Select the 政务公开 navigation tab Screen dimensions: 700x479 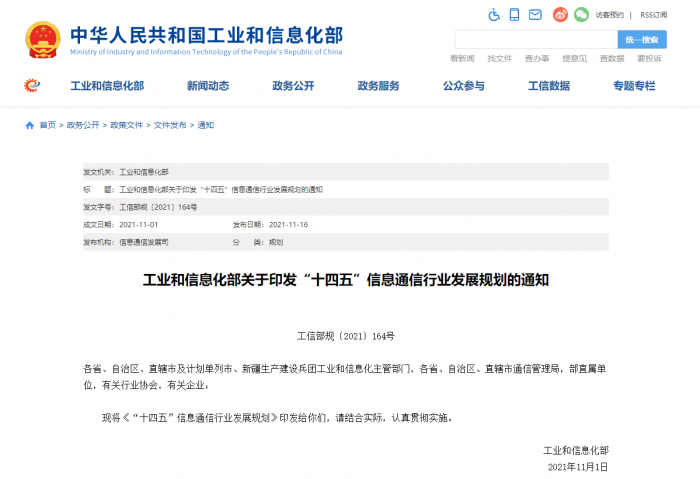293,86
